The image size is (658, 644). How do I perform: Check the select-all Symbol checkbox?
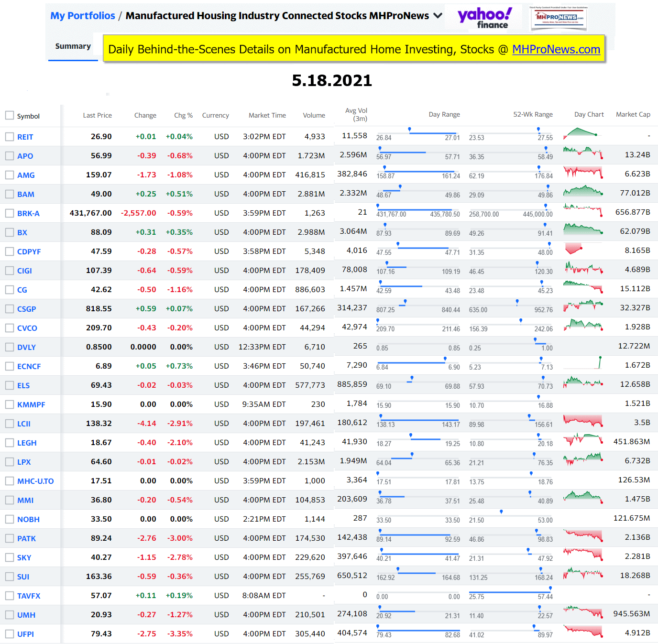tap(10, 116)
